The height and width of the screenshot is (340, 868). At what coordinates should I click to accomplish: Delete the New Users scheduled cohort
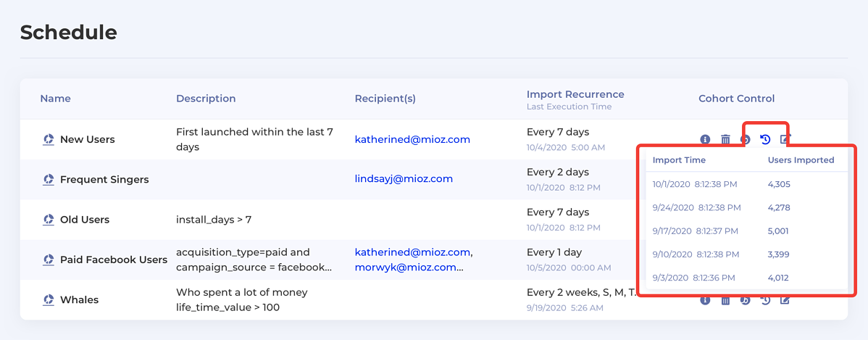(x=725, y=139)
